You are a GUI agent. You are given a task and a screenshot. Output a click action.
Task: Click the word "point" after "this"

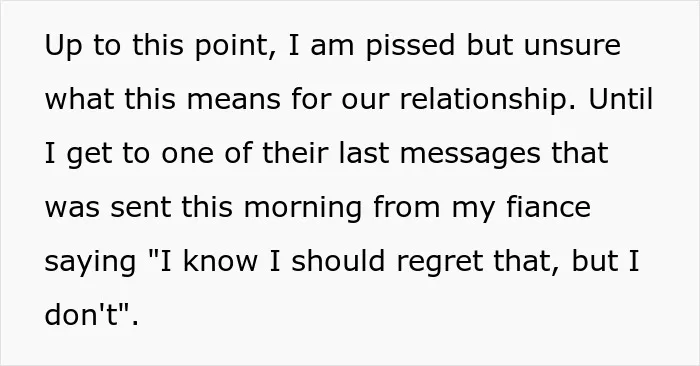(x=232, y=46)
